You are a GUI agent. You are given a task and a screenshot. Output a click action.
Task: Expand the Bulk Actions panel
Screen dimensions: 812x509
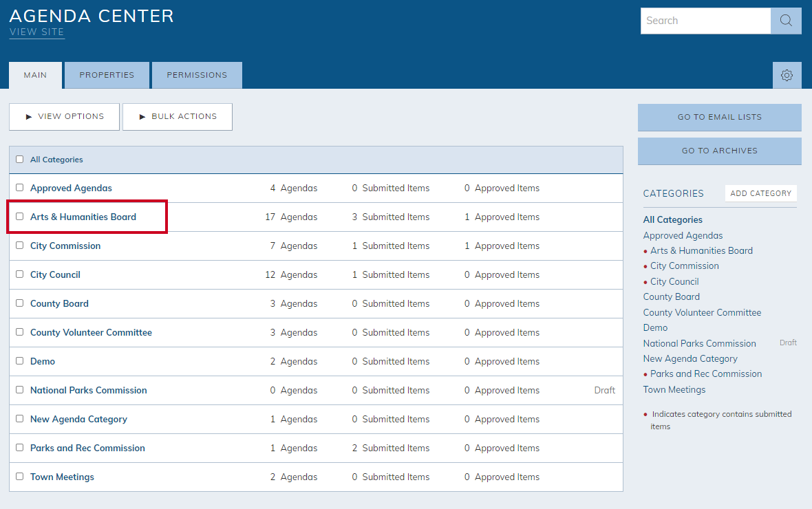click(x=178, y=116)
